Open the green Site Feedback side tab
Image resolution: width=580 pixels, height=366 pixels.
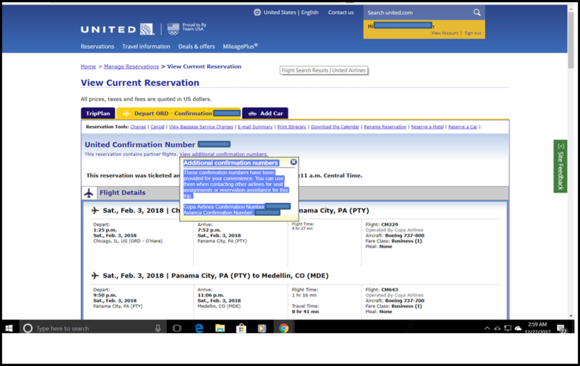560,166
